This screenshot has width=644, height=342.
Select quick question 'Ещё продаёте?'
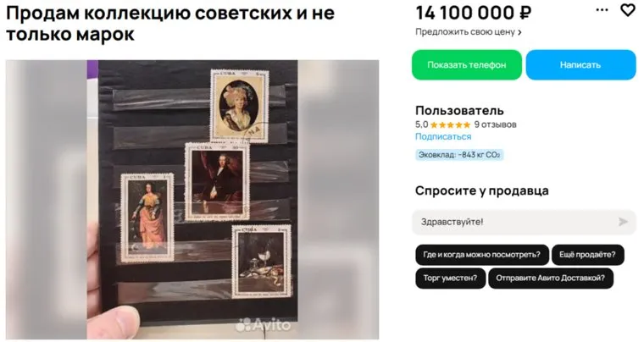587,255
